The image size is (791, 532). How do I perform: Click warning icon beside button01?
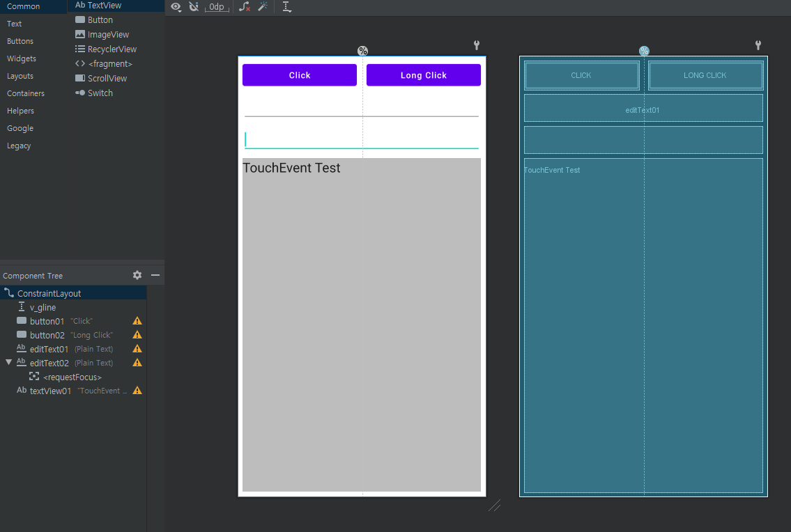tap(137, 321)
